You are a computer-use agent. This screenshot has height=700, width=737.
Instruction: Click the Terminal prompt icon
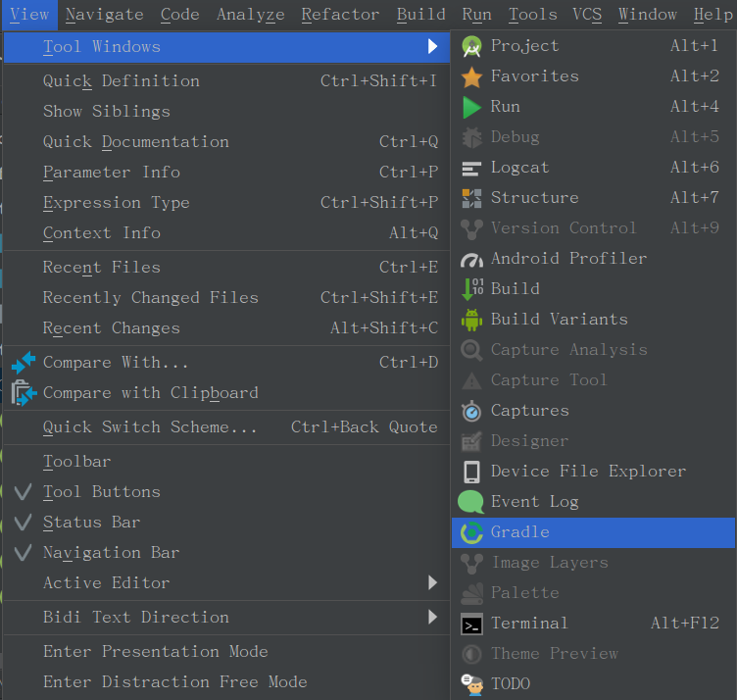471,625
